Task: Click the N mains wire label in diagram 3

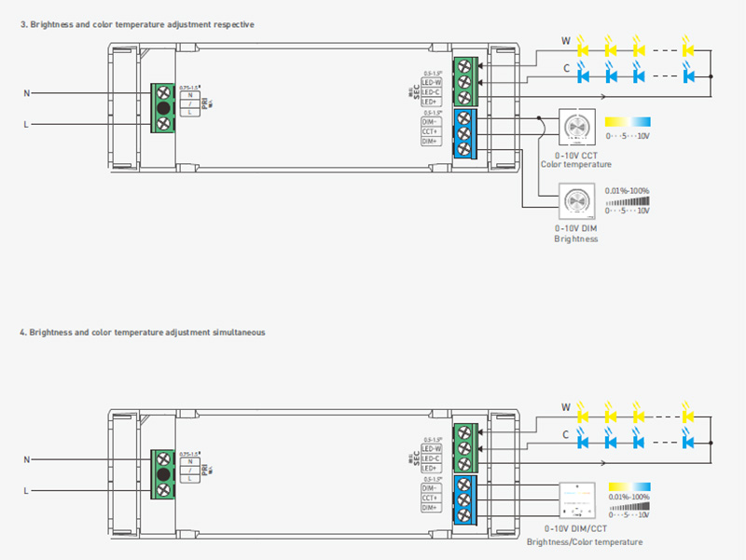Action: [x=27, y=93]
